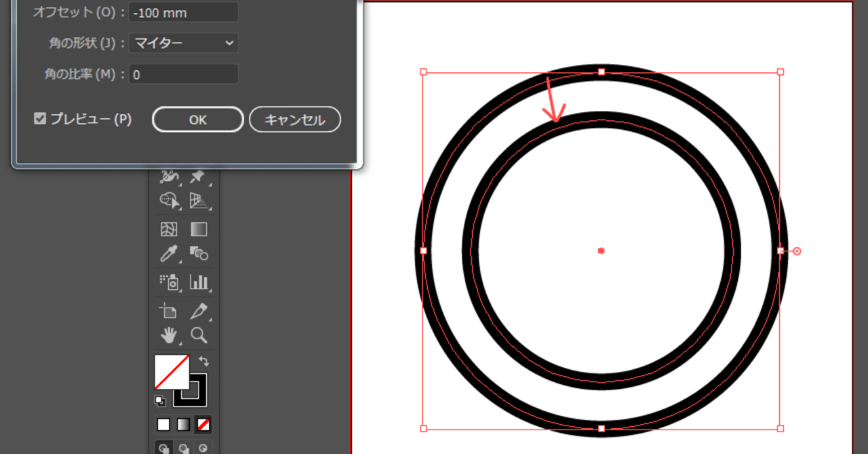
Task: Select the Eyedropper tool
Action: pyautogui.click(x=168, y=253)
